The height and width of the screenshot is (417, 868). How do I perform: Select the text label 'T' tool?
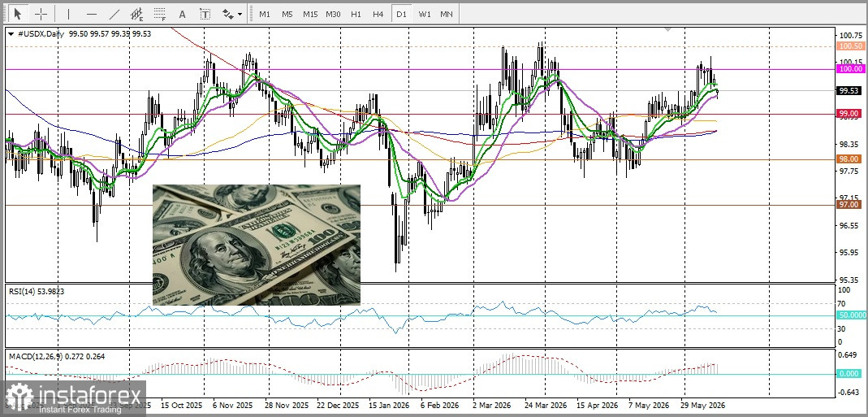pos(205,14)
